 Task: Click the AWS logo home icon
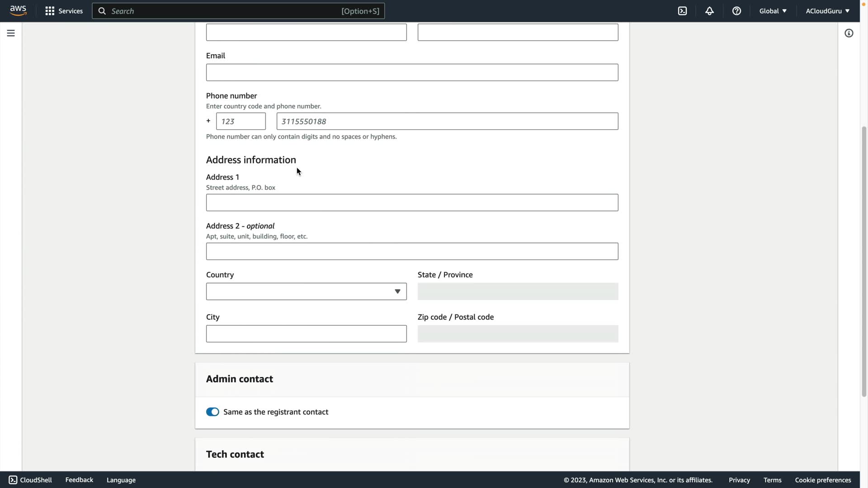pos(18,11)
